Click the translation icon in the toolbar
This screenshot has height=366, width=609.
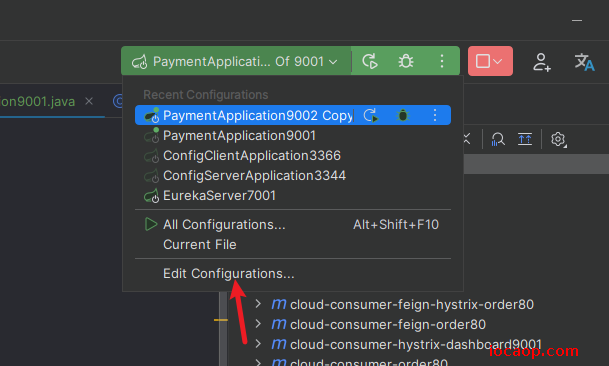tap(584, 62)
